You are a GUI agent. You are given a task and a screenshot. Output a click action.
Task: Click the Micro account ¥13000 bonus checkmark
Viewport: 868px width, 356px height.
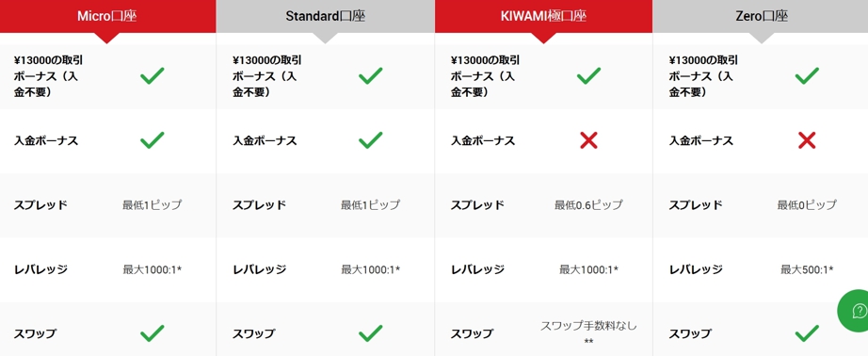coord(152,76)
